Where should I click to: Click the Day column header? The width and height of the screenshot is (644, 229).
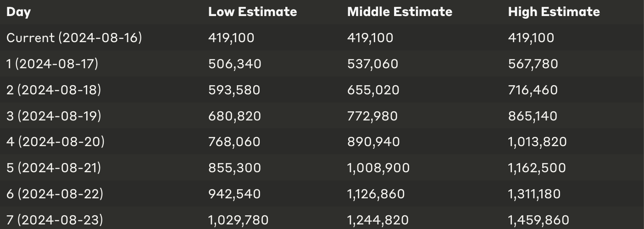point(18,12)
